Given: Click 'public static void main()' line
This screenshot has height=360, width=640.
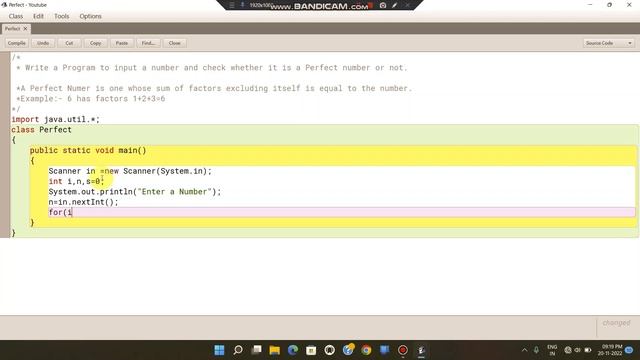Looking at the screenshot, I should pos(88,150).
